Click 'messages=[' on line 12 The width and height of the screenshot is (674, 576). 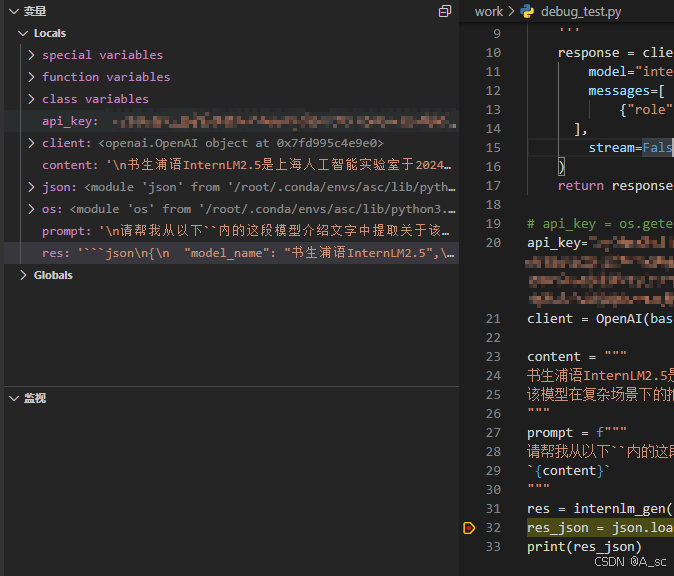point(626,91)
